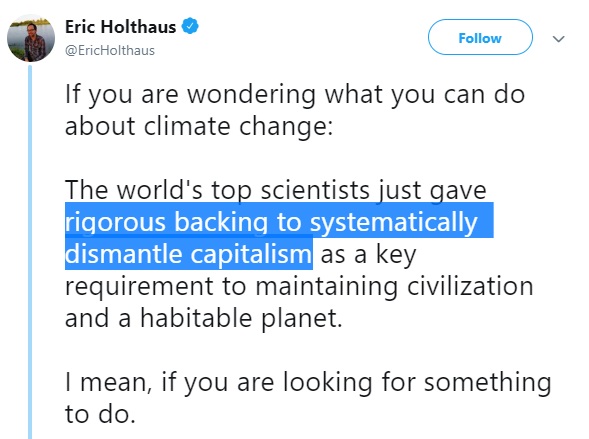Click the text 'about climate change:'

[x=199, y=126]
